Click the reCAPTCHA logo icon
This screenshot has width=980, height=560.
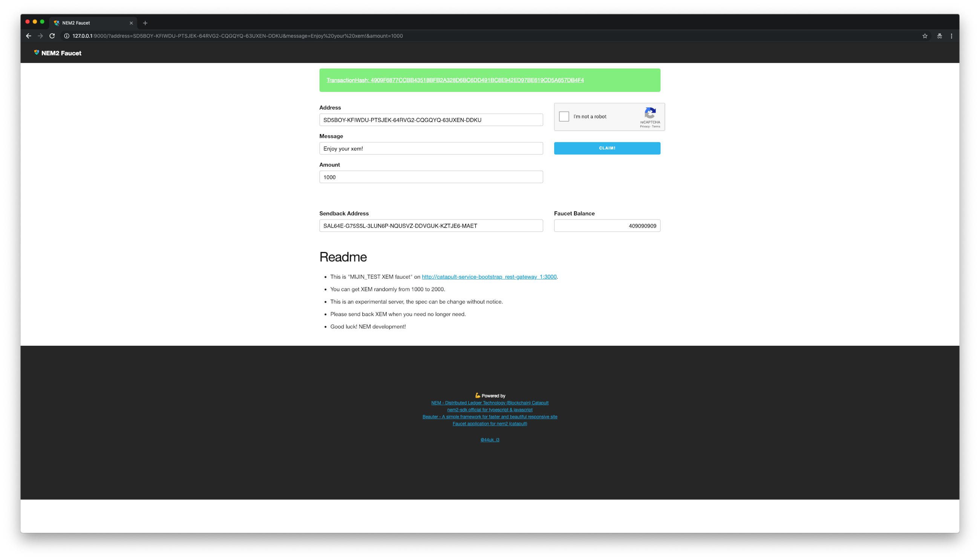tap(650, 113)
